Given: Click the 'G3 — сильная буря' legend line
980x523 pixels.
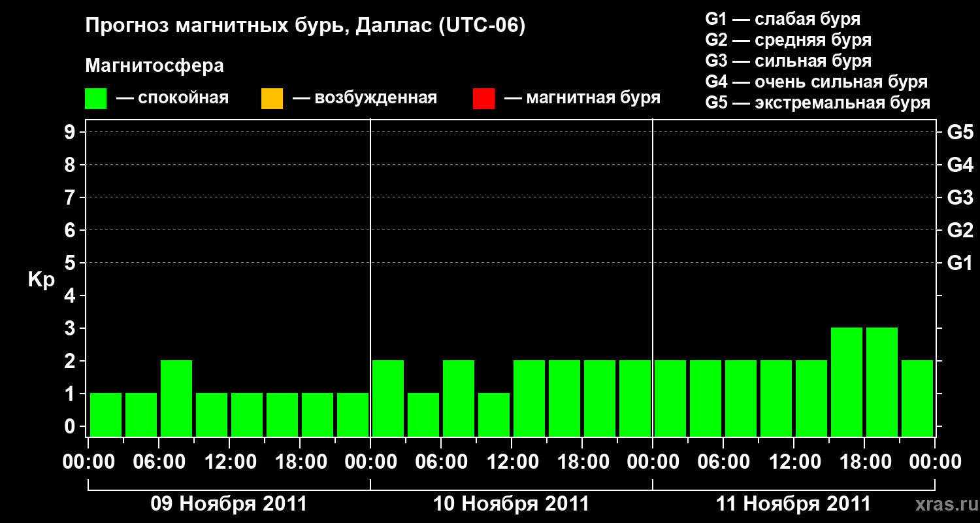Looking at the screenshot, I should pyautogui.click(x=788, y=61).
